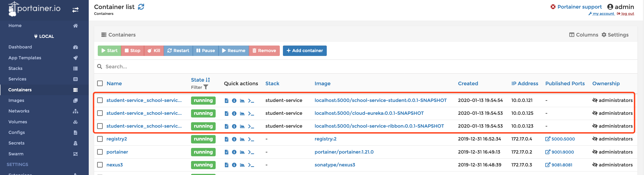Open console for cloud-eureka image row
This screenshot has height=175, width=644.
pos(251,114)
